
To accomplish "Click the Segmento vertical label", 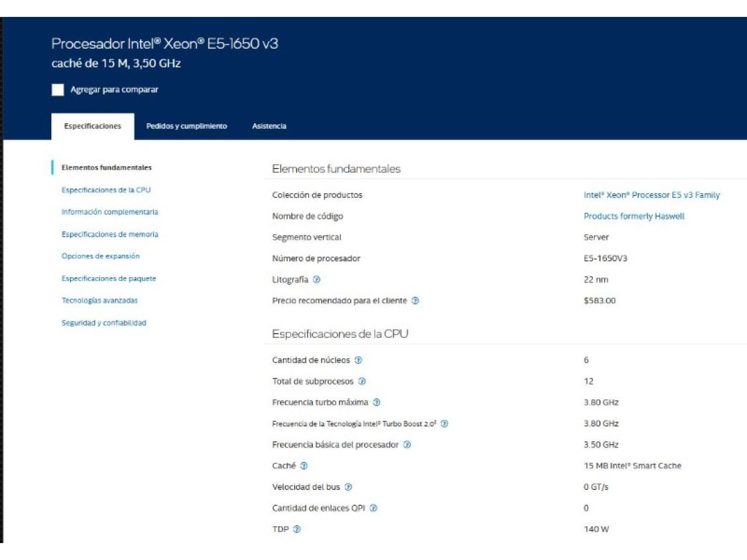I will (306, 237).
